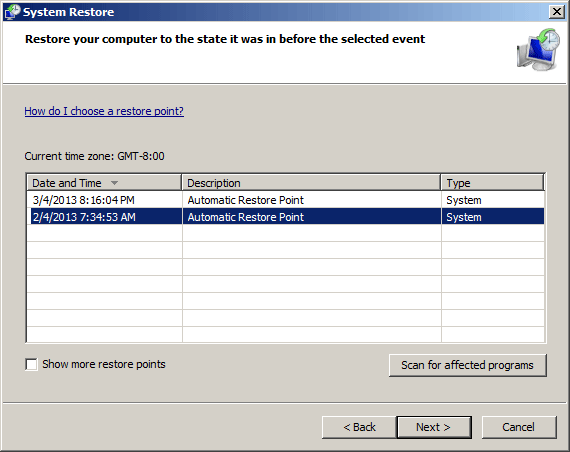
Task: Click System type of first restore point
Action: tap(464, 200)
